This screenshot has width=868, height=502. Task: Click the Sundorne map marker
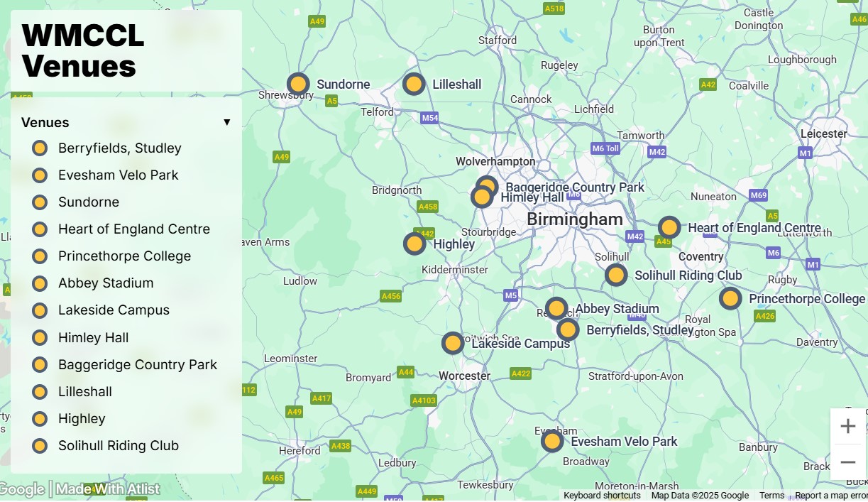[x=298, y=84]
